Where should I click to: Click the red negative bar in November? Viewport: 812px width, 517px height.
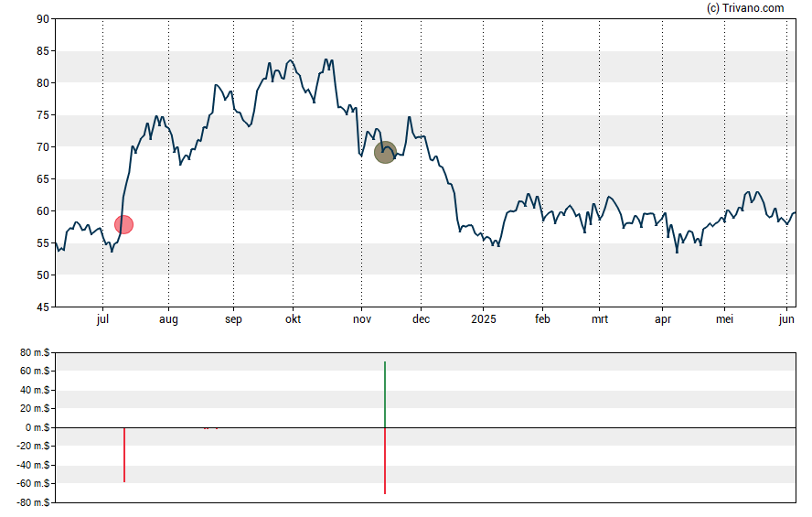click(385, 460)
